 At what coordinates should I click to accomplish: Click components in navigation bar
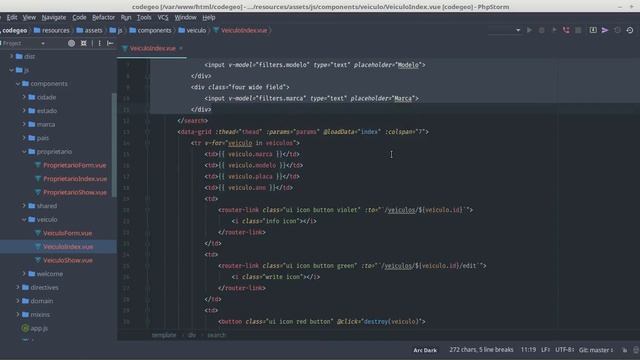150,30
